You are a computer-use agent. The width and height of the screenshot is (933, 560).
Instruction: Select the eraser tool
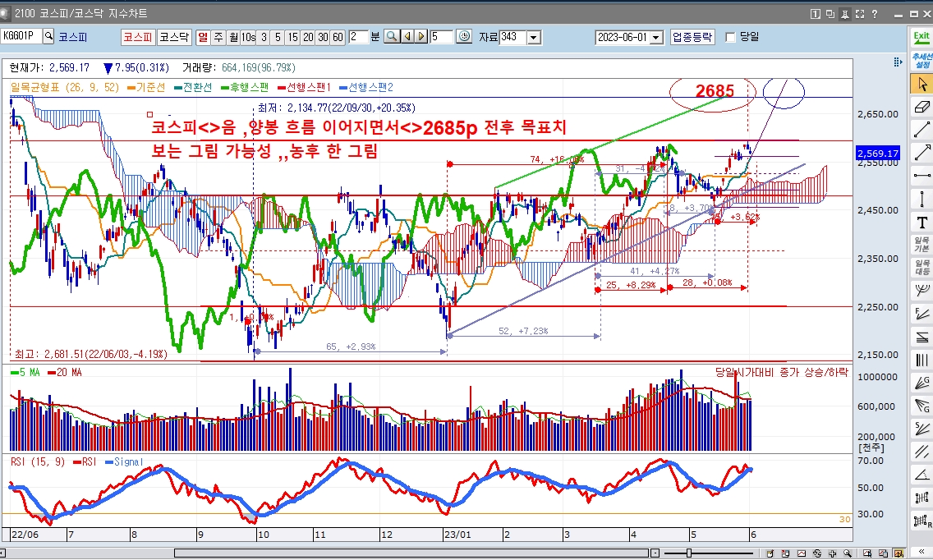coord(922,107)
